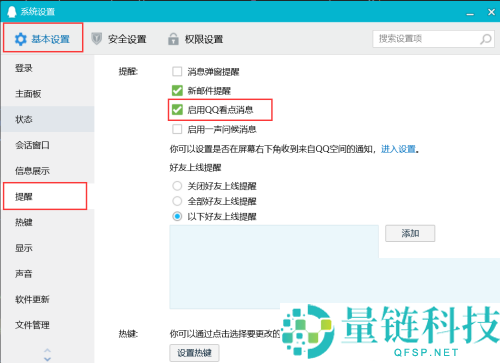Select 软件更新 in the sidebar
The height and width of the screenshot is (363, 500).
[x=48, y=299]
